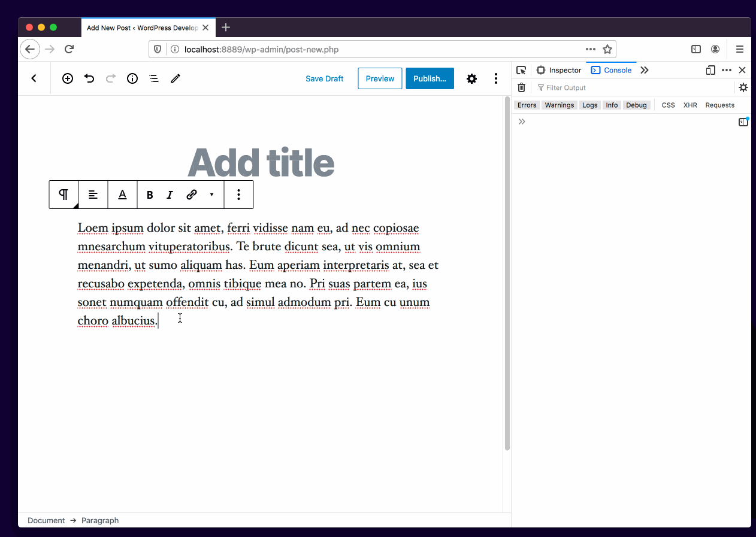Click Save Draft
The image size is (756, 537).
[325, 78]
